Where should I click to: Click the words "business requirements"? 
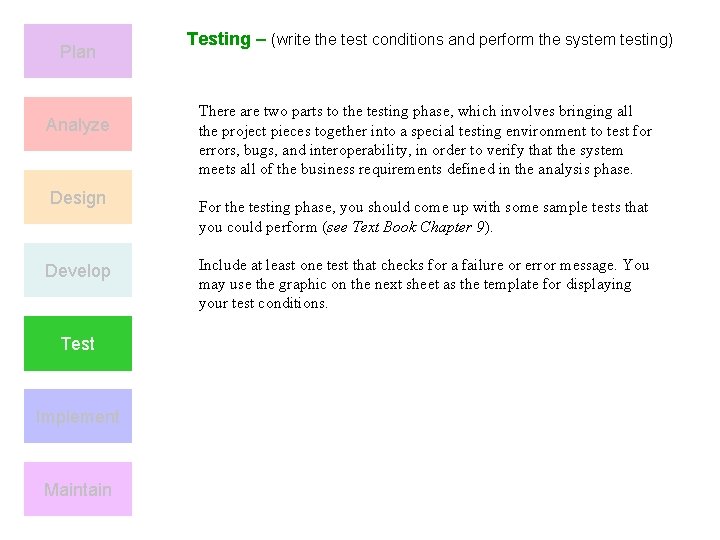pos(352,170)
